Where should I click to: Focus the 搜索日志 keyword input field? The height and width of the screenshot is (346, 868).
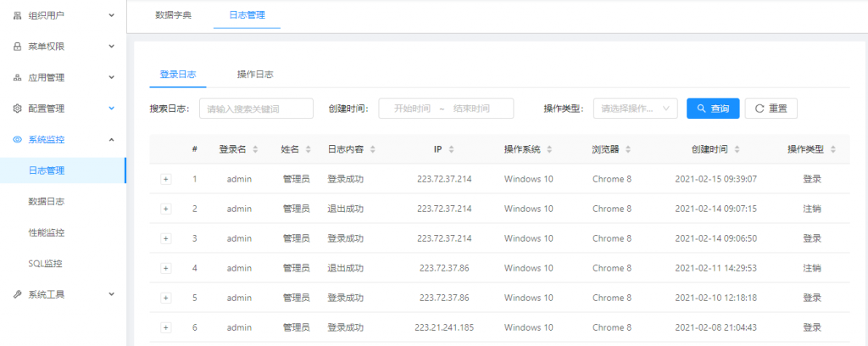[256, 109]
